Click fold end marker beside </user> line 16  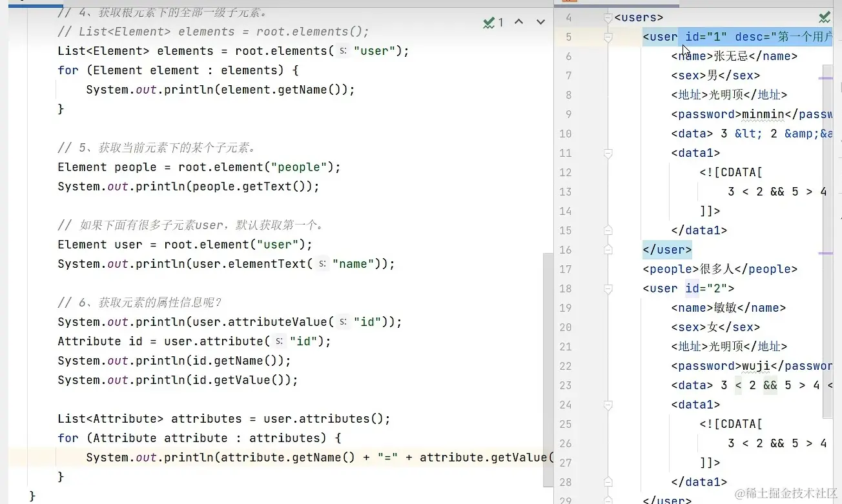click(x=608, y=250)
